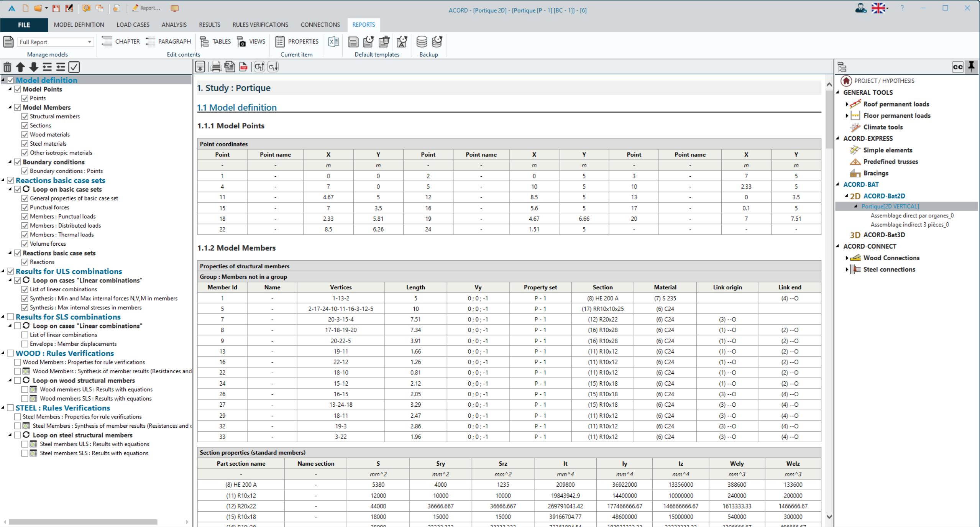The image size is (980, 527).
Task: Click the PROPERTIES button
Action: pos(297,42)
